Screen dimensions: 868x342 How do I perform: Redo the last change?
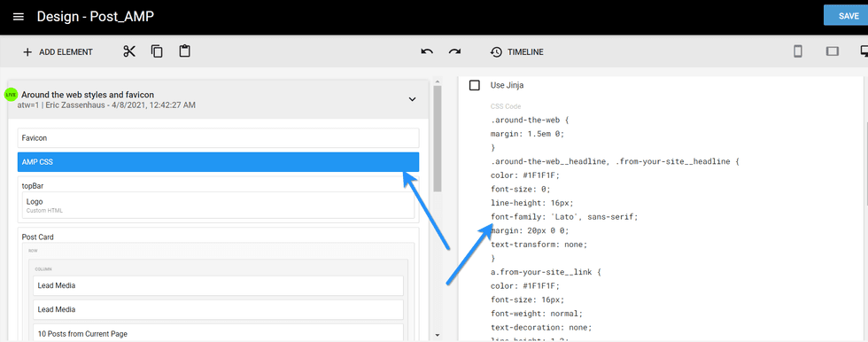pos(454,51)
